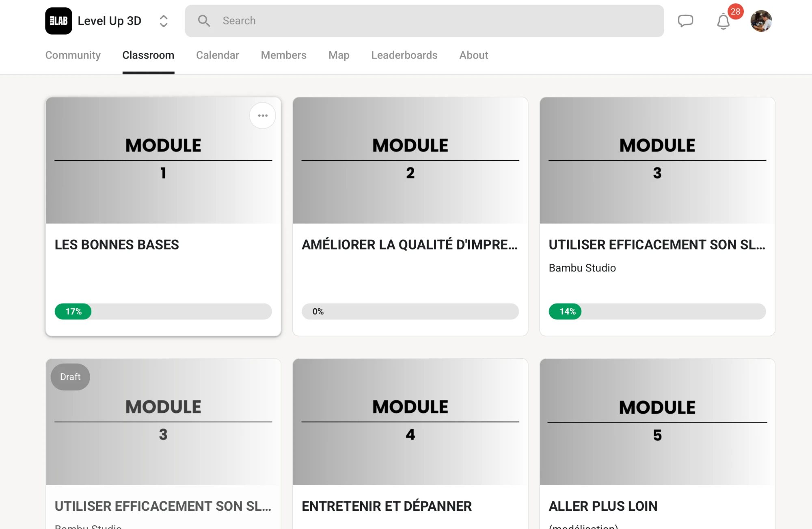Expand the Level Up 3D community switcher
The image size is (812, 529).
point(164,21)
